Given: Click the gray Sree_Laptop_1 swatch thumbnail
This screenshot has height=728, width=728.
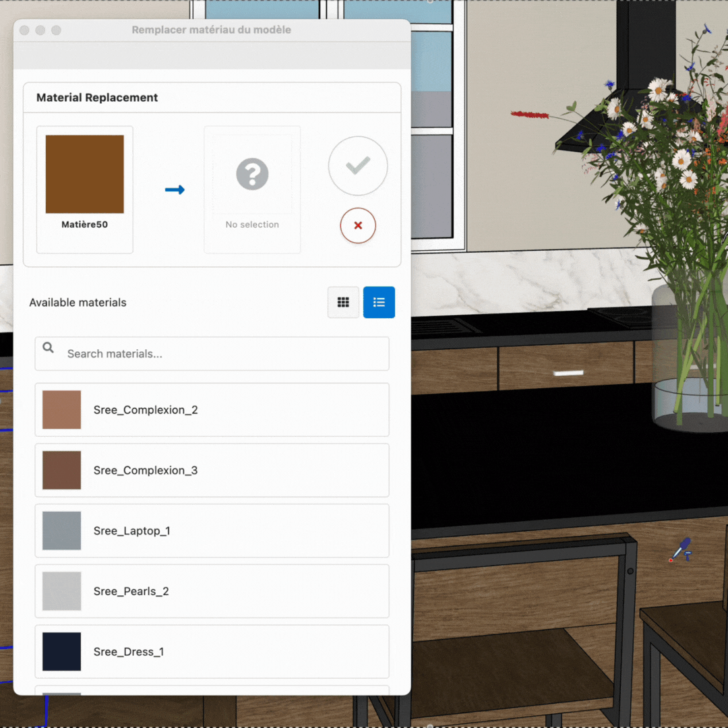Looking at the screenshot, I should tap(62, 530).
